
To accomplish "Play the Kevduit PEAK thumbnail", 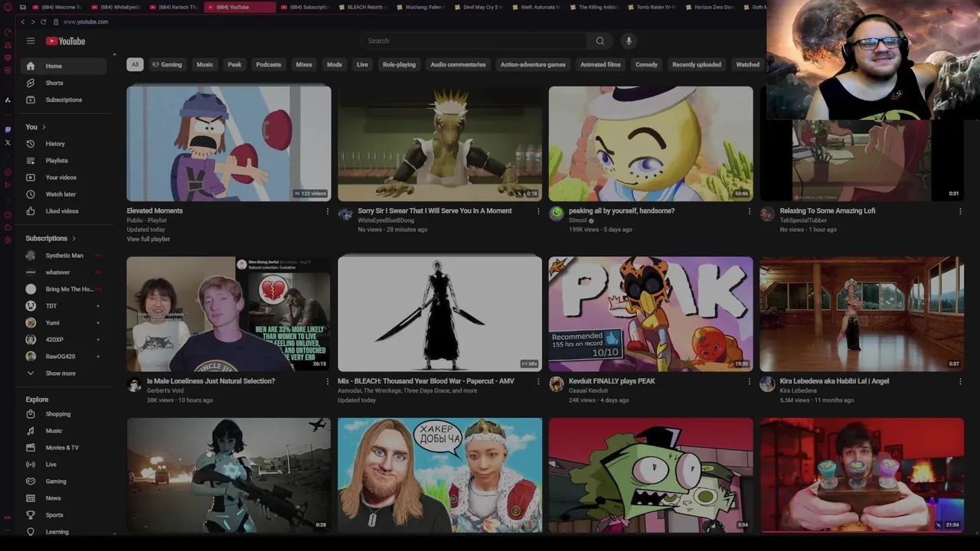I will pyautogui.click(x=651, y=314).
